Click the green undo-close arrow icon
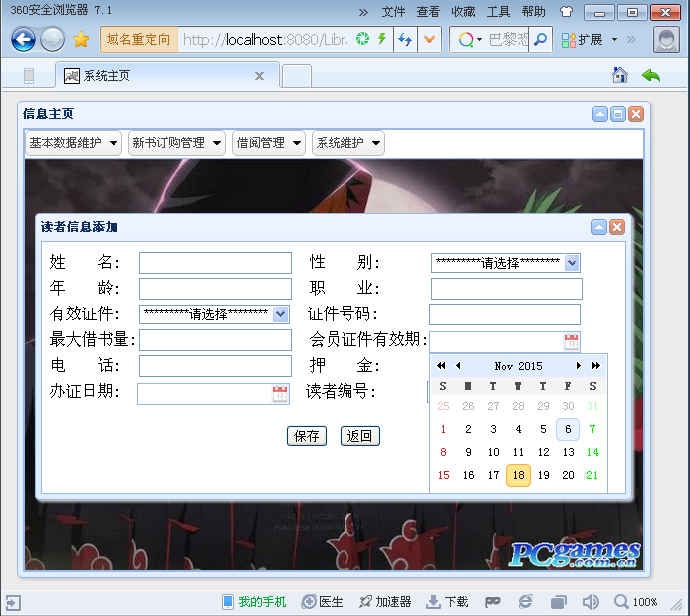The image size is (690, 616). [x=651, y=76]
